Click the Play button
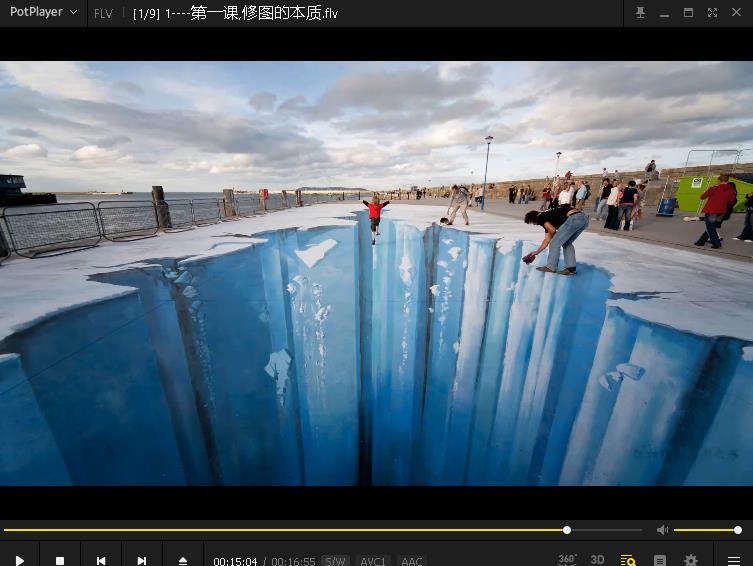Viewport: 753px width, 566px height. [x=19, y=560]
